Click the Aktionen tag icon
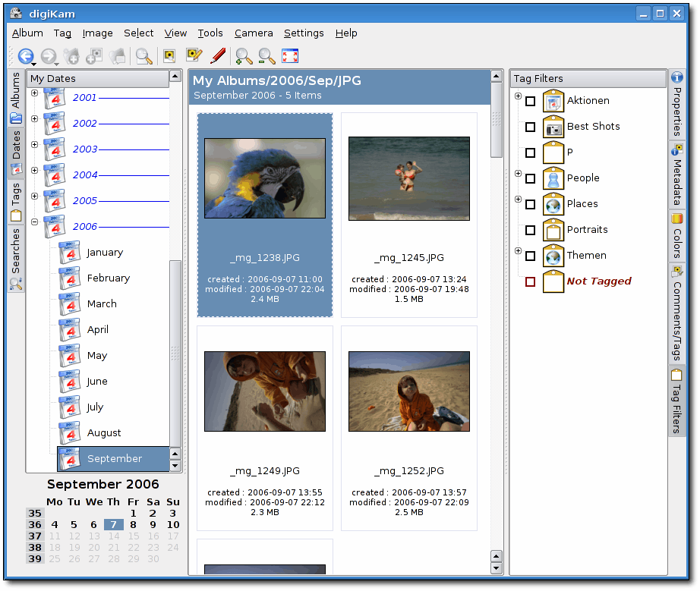 coord(553,101)
